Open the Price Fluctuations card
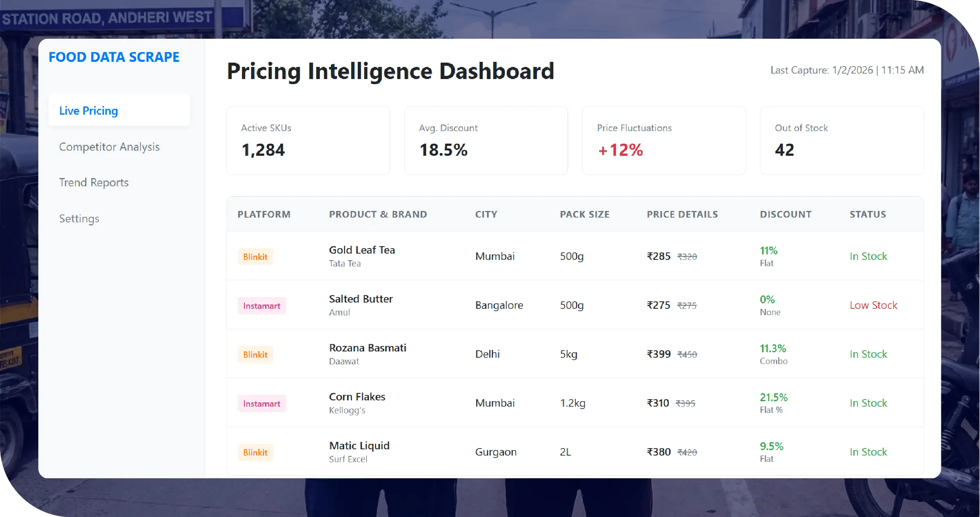 (664, 141)
